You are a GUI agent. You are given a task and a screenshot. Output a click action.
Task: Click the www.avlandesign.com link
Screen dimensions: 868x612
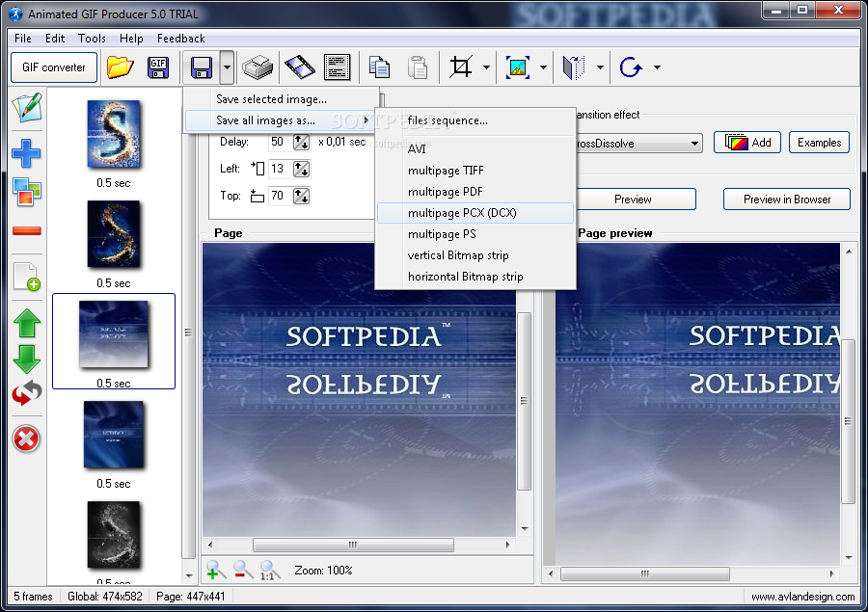point(802,597)
